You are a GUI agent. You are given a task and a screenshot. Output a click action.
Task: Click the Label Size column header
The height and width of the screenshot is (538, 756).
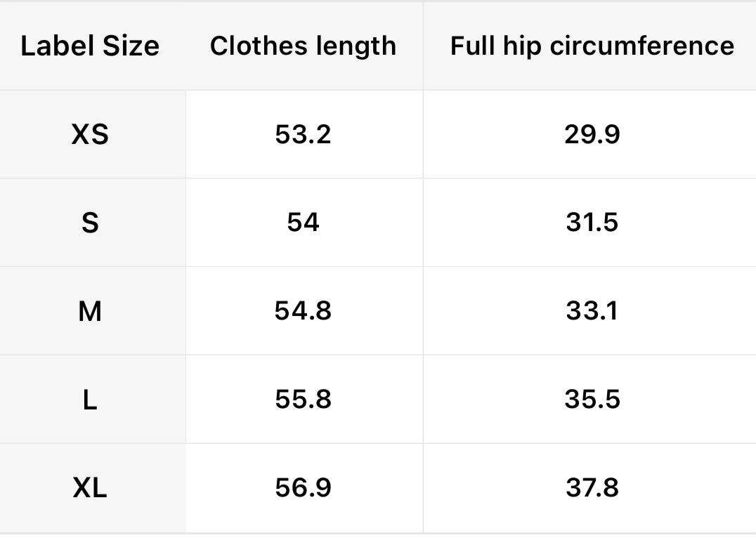[x=90, y=46]
